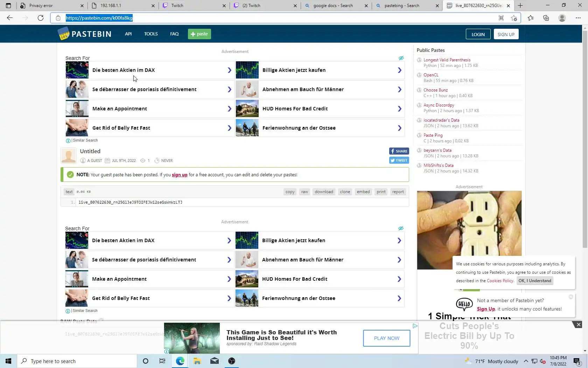Image resolution: width=588 pixels, height=368 pixels.
Task: Open browser tab actions menu
Action: (x=8, y=6)
